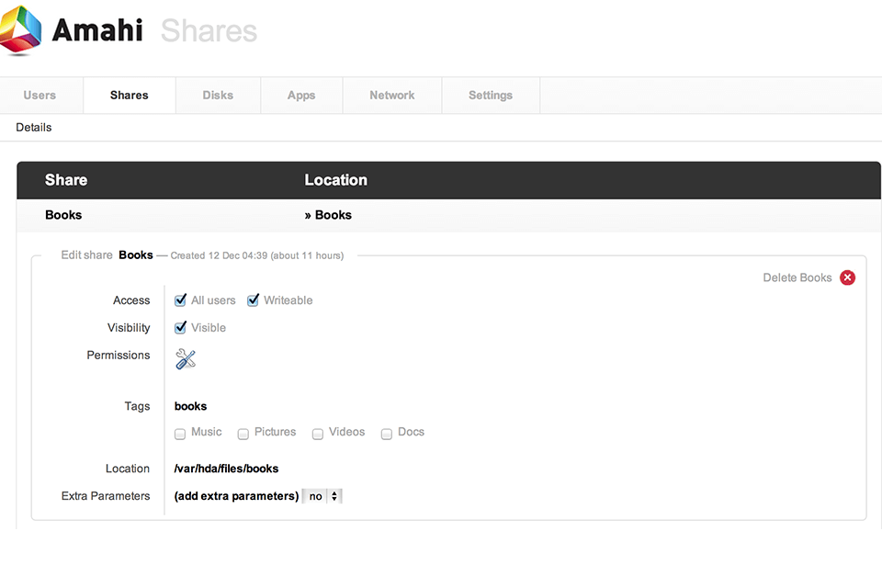This screenshot has height=588, width=882.
Task: Collapse the Books share row
Action: 63,215
